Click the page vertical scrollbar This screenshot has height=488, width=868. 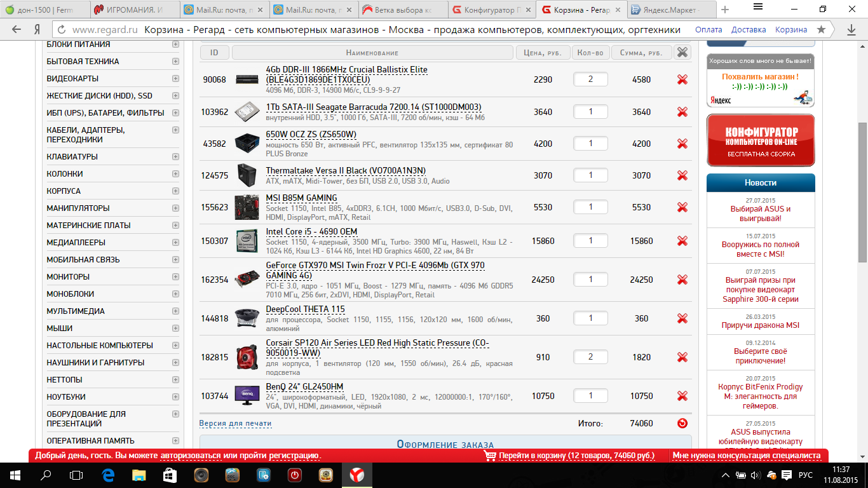coord(862,193)
